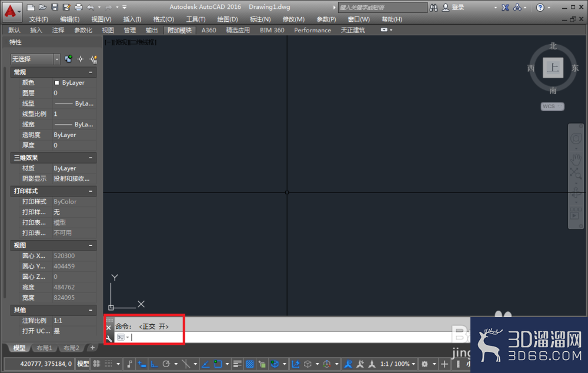Click the New drawing icon
Screen dimensions: 588x373
(31, 7)
